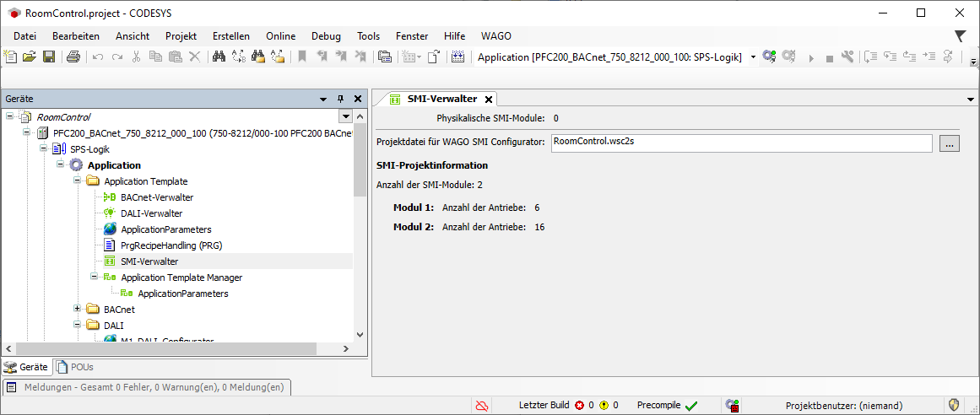The width and height of the screenshot is (980, 415).
Task: Click the offline cloud icon in status bar
Action: tap(481, 406)
